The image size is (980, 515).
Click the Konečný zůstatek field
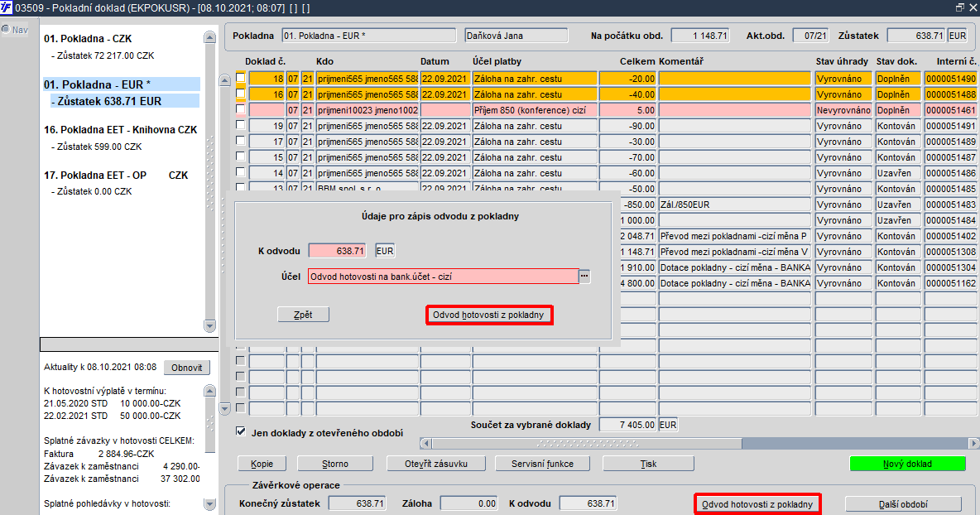(x=358, y=503)
